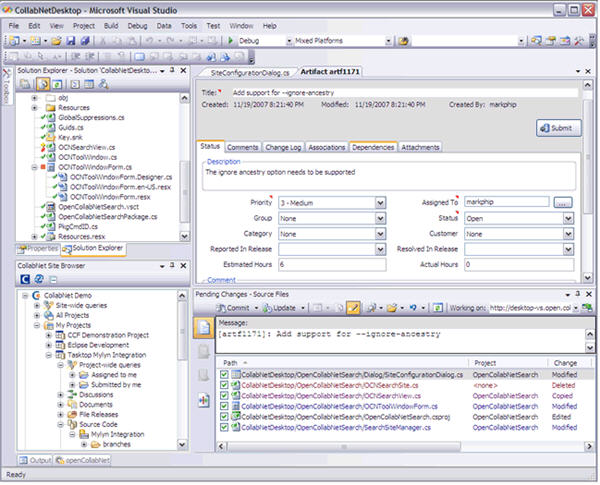Click the conflicts icon at bottom of Pending Changes sidebar
This screenshot has width=600, height=485.
pyautogui.click(x=204, y=400)
